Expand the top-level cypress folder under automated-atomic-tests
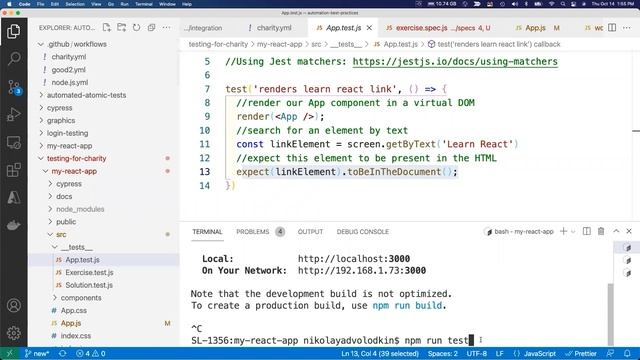 pos(104,108)
